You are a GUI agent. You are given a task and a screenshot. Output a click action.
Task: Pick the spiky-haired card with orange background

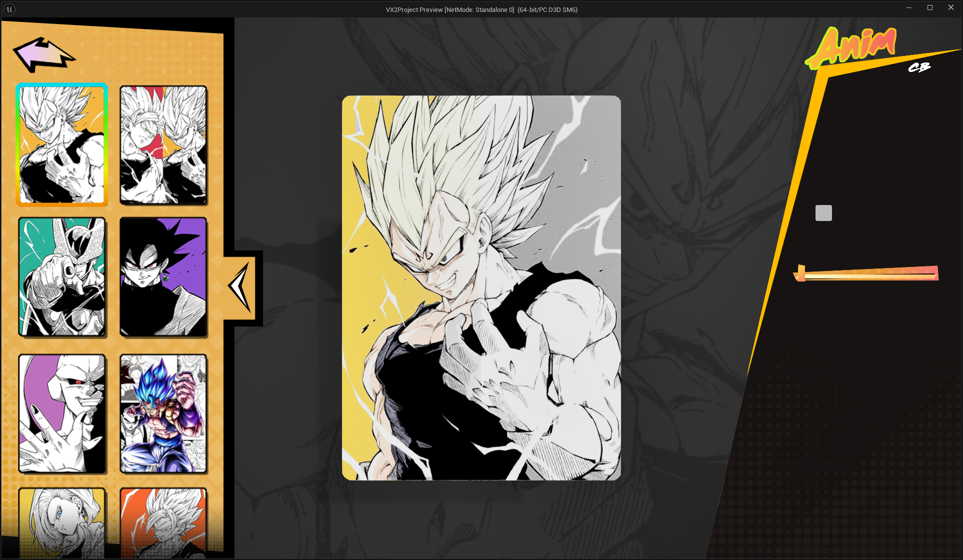click(x=163, y=523)
